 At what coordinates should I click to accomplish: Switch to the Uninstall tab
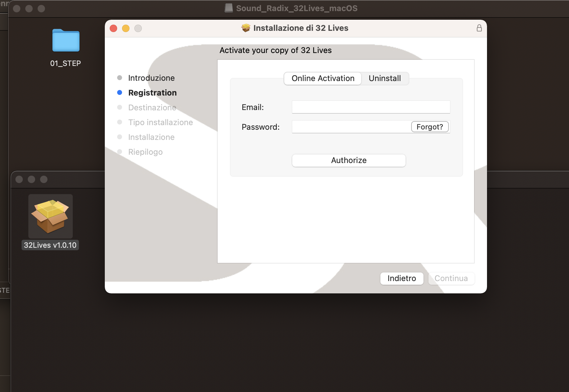[385, 78]
